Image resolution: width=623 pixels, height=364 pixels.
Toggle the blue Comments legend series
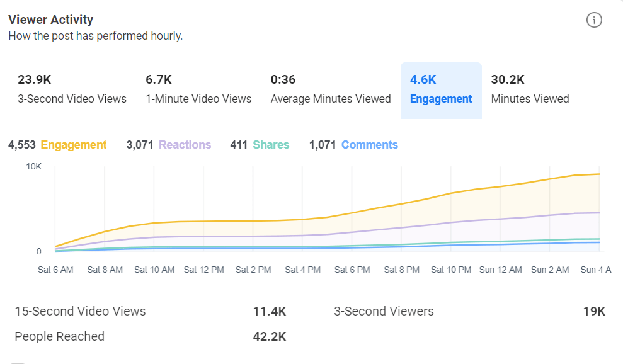tap(369, 145)
